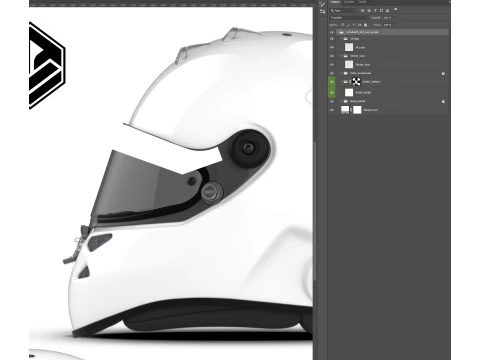Image resolution: width=480 pixels, height=360 pixels.
Task: Open the blend mode dropdown
Action: pyautogui.click(x=349, y=18)
